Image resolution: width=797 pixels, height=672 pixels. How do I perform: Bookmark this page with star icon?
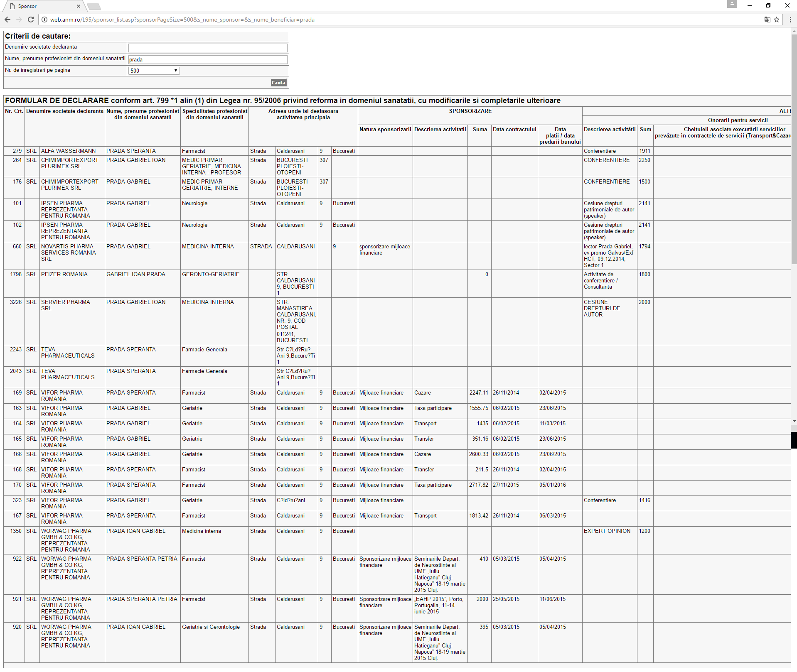[x=777, y=20]
